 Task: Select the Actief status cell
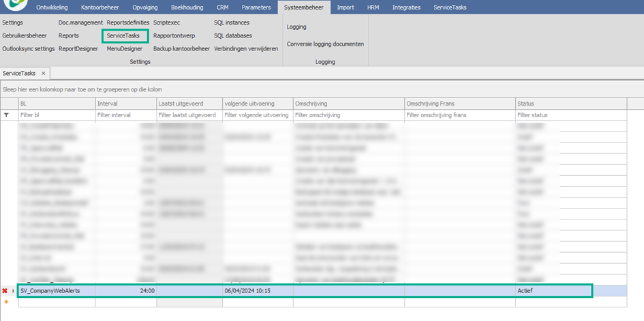(x=553, y=290)
